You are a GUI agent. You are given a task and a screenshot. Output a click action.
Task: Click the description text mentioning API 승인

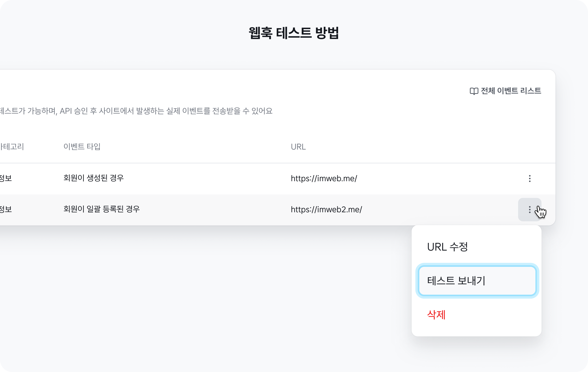point(136,111)
